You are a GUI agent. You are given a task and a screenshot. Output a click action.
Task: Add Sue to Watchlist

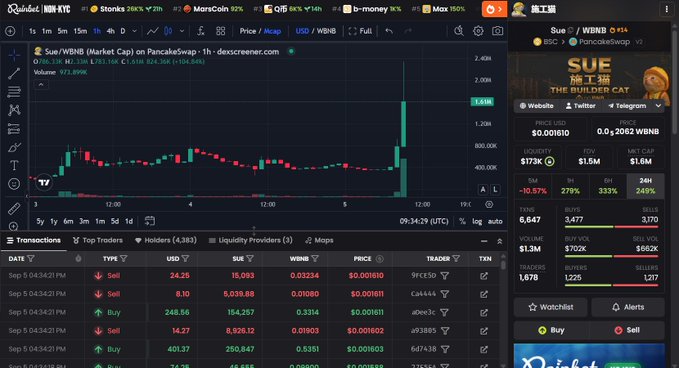550,307
